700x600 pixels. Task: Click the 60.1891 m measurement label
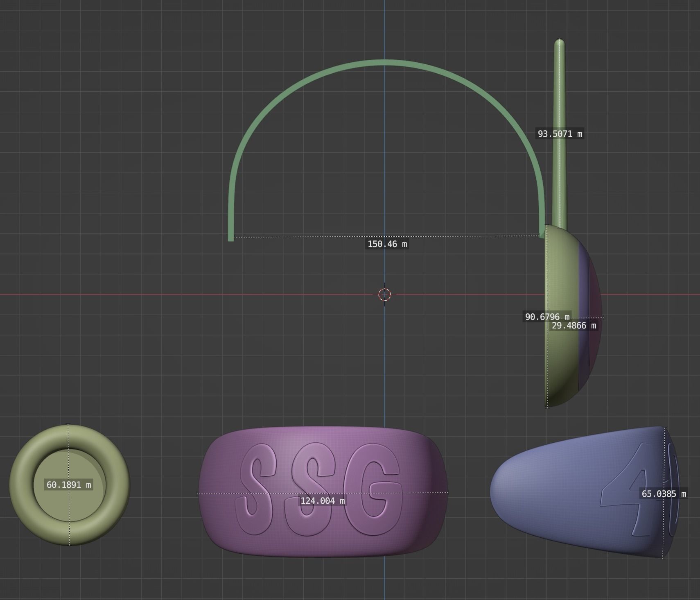69,485
